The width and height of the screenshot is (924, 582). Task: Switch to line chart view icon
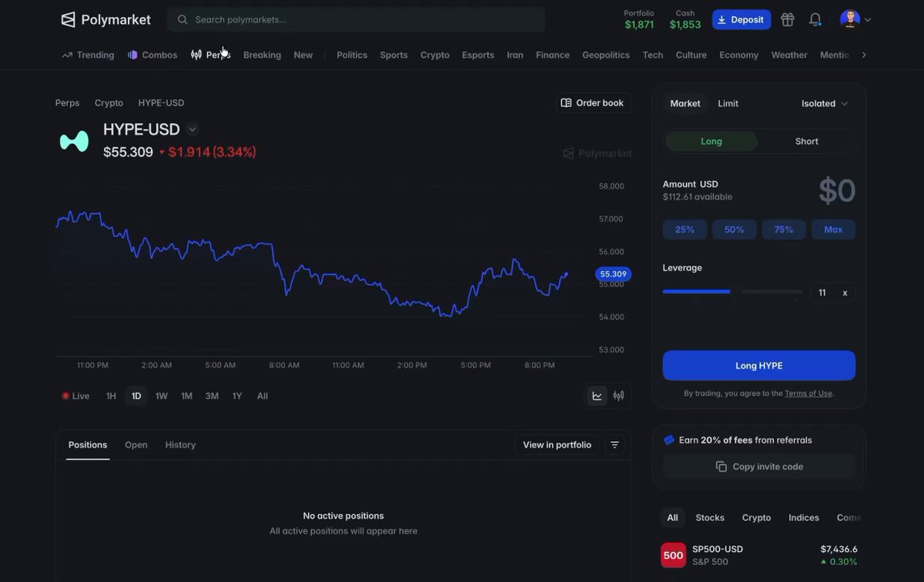[x=598, y=396]
